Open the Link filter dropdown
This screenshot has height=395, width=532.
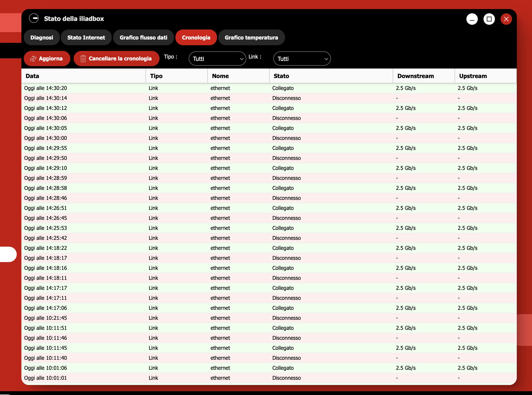click(302, 59)
